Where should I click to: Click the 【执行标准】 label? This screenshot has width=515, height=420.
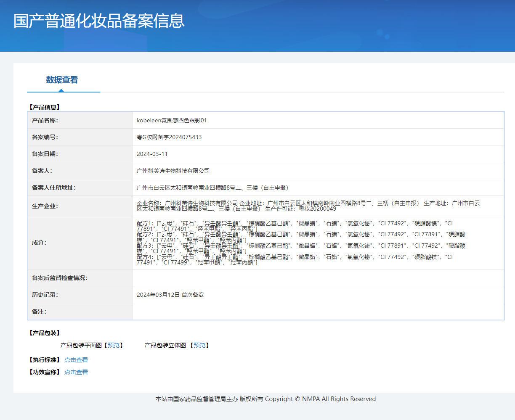pos(44,360)
